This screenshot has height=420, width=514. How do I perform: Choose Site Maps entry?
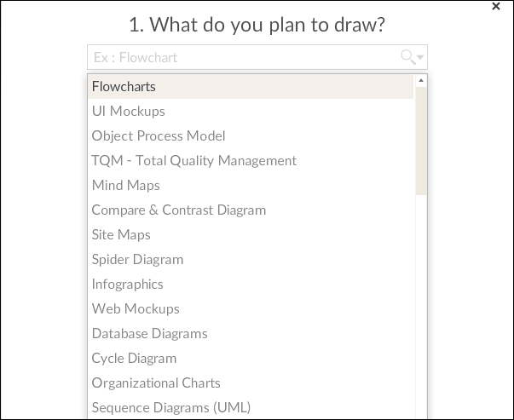[251, 234]
